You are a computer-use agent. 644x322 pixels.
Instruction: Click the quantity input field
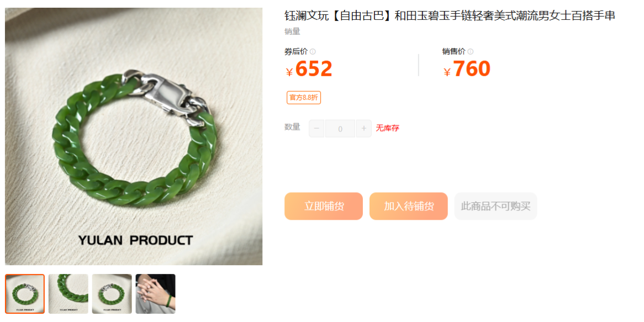click(340, 129)
